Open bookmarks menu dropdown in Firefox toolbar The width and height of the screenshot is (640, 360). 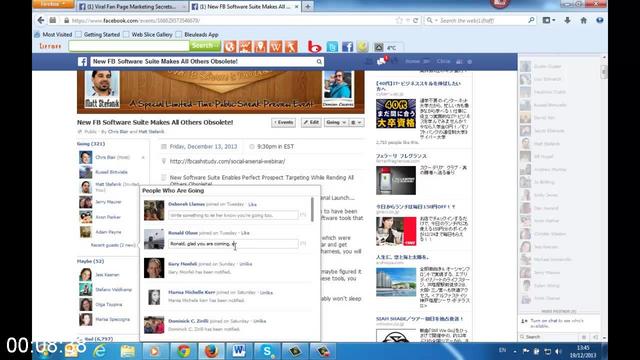click(x=549, y=20)
